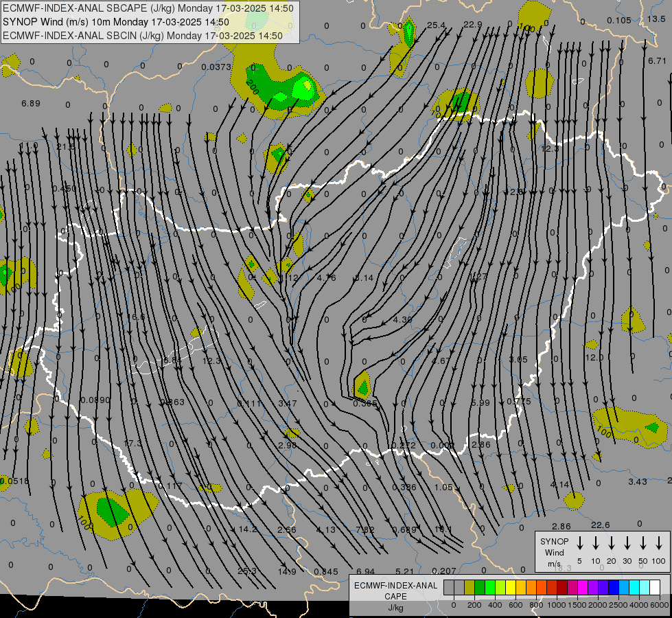This screenshot has height=618, width=672.
Task: Click the '4.76' value on the map
Action: tap(326, 277)
